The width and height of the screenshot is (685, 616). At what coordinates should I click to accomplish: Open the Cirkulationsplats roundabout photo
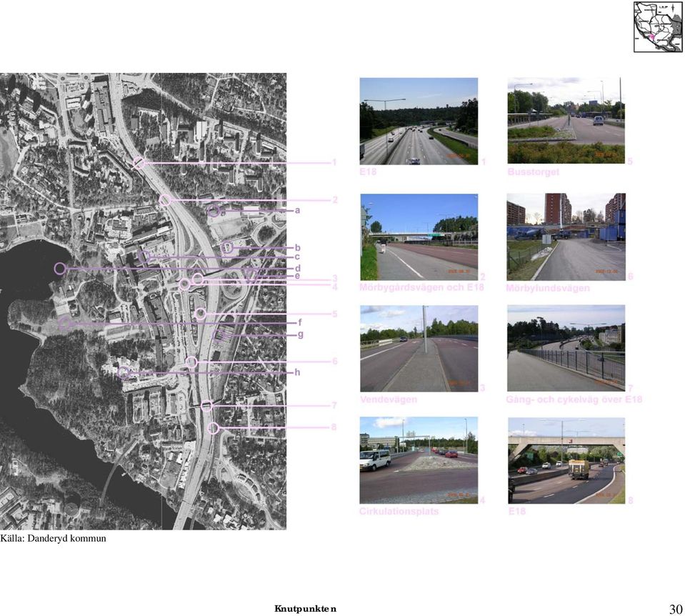click(419, 460)
